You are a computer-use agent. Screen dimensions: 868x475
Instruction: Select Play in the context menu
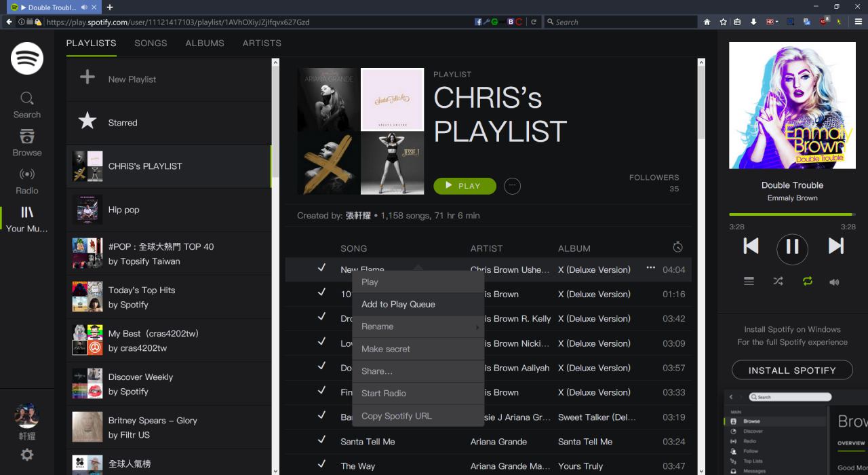coord(418,282)
